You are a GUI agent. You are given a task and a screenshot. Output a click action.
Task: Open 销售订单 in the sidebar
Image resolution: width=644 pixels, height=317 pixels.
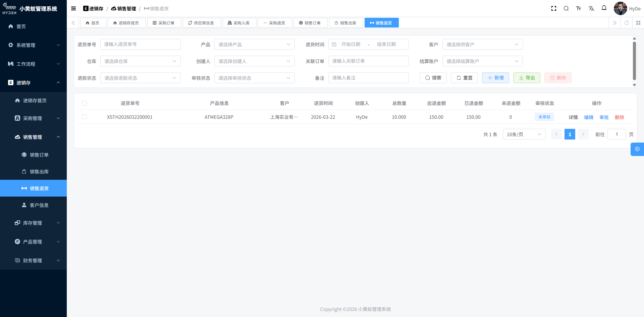(x=33, y=155)
